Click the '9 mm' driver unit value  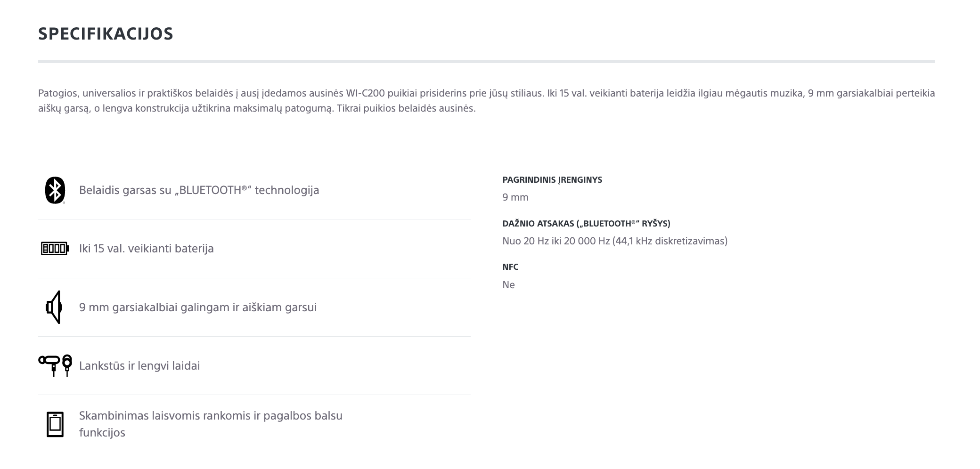[515, 197]
